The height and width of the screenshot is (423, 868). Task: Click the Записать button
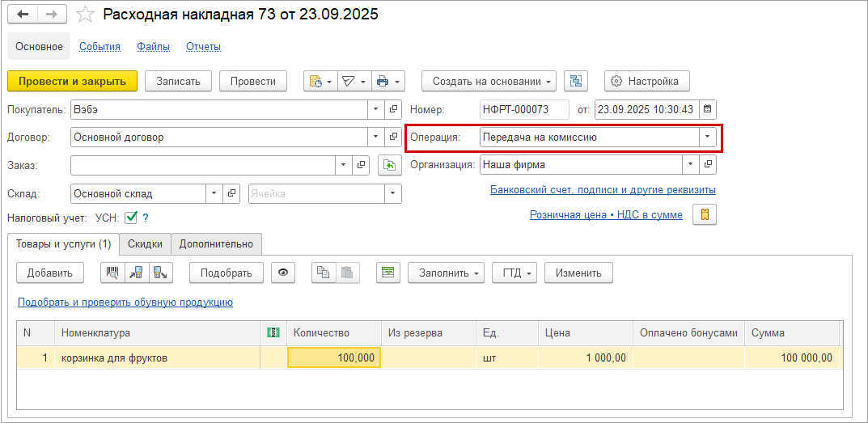[x=177, y=82]
